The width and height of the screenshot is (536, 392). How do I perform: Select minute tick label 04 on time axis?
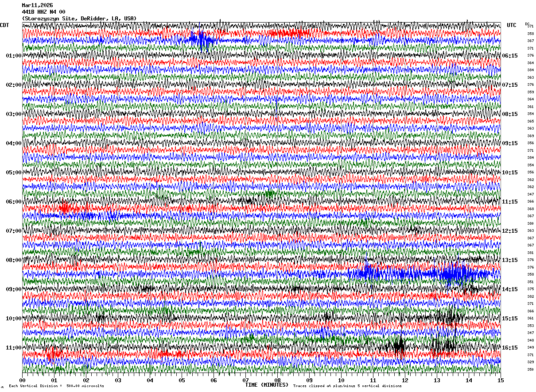pyautogui.click(x=150, y=380)
